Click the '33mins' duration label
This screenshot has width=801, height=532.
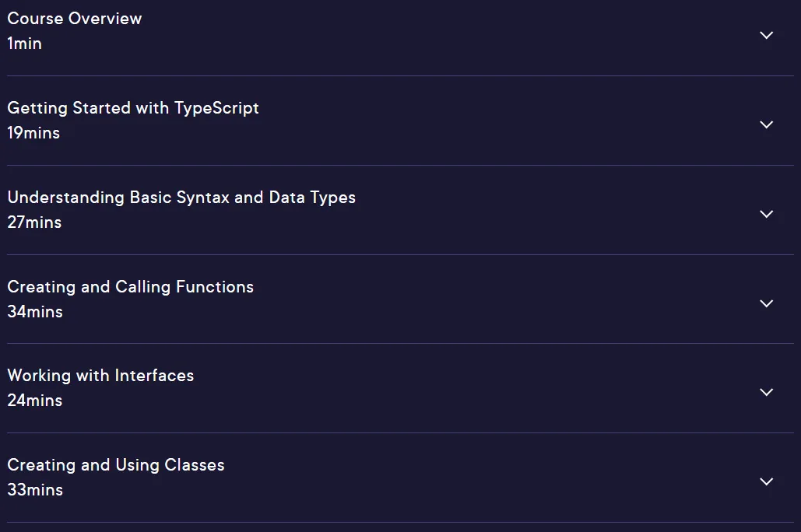pyautogui.click(x=35, y=490)
